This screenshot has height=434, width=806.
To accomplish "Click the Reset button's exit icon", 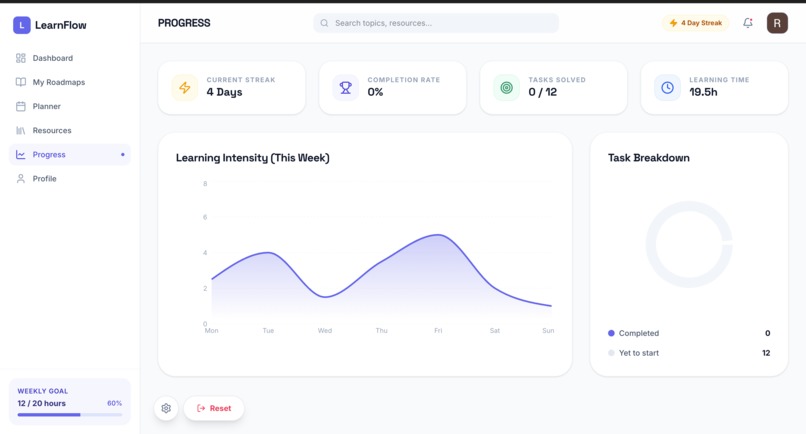I will pos(201,408).
